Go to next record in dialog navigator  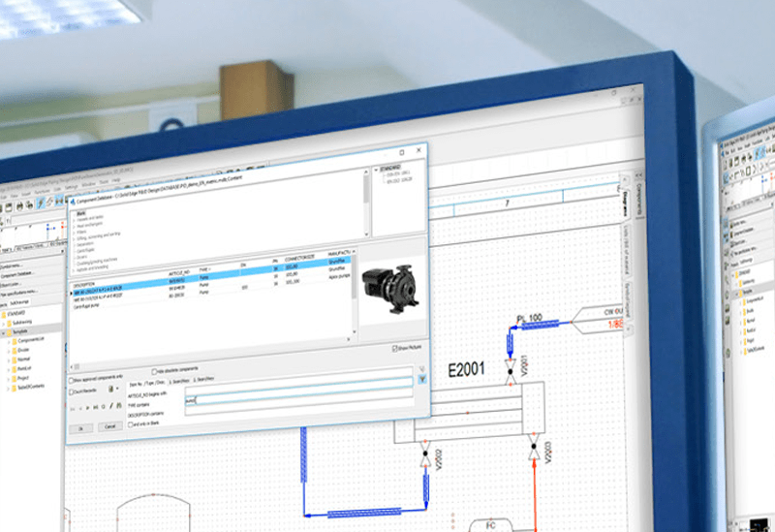click(x=87, y=408)
